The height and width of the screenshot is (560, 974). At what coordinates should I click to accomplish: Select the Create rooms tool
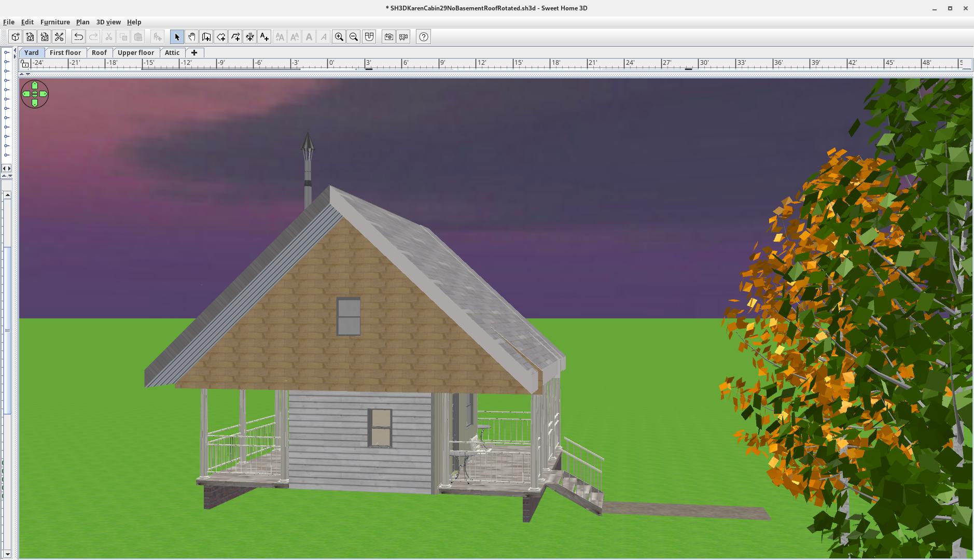click(221, 37)
